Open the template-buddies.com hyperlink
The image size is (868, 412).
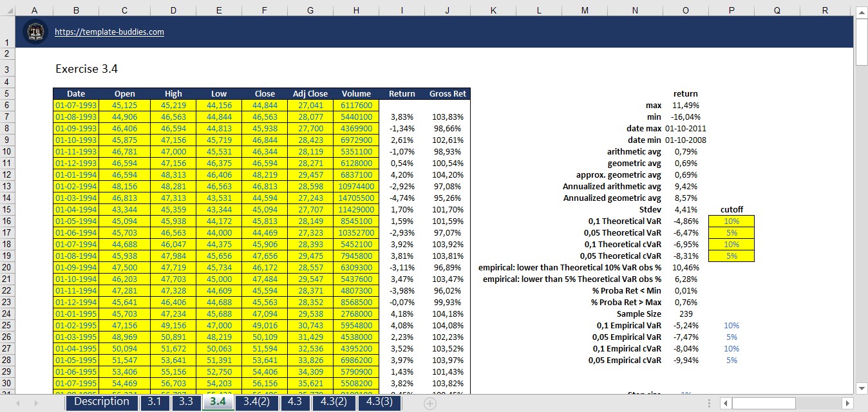(x=109, y=32)
